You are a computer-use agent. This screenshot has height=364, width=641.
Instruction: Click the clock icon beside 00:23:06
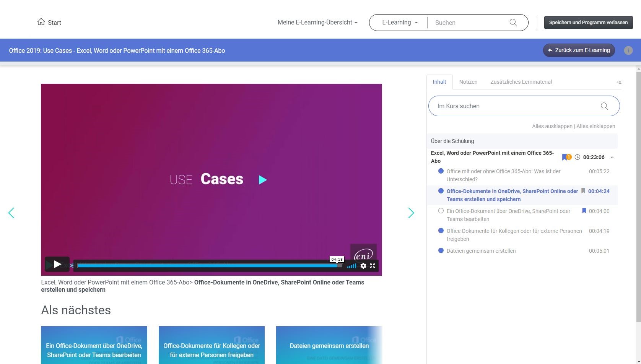pos(578,157)
